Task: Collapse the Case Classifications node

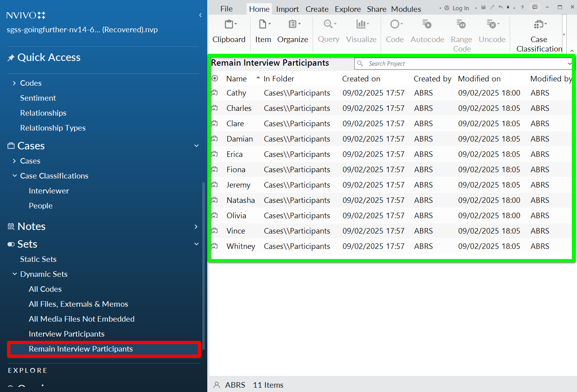Action: click(15, 176)
